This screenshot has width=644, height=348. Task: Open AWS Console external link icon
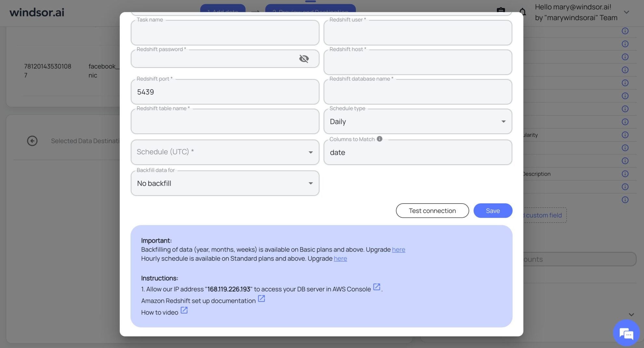coord(376,287)
